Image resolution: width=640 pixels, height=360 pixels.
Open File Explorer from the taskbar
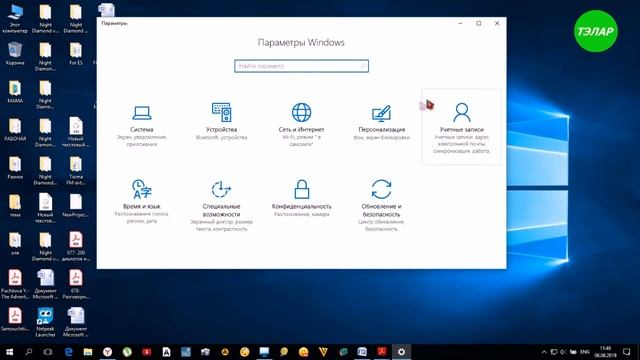(88, 352)
